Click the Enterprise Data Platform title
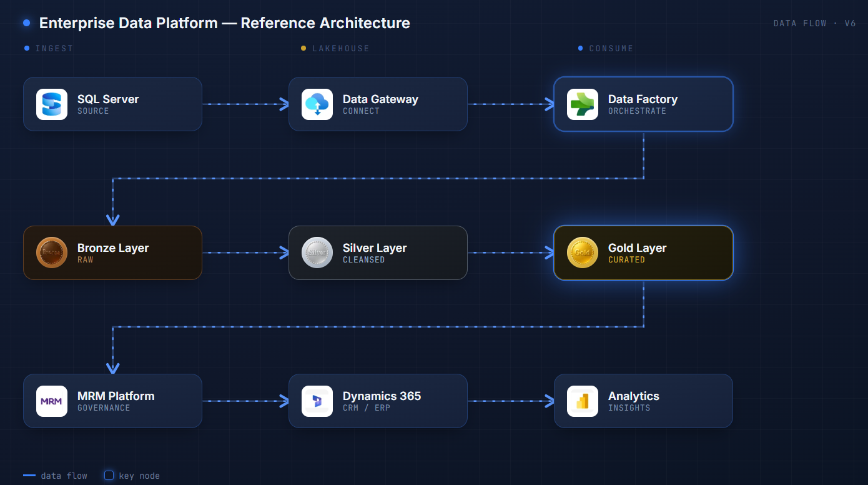The image size is (868, 485). tap(225, 23)
